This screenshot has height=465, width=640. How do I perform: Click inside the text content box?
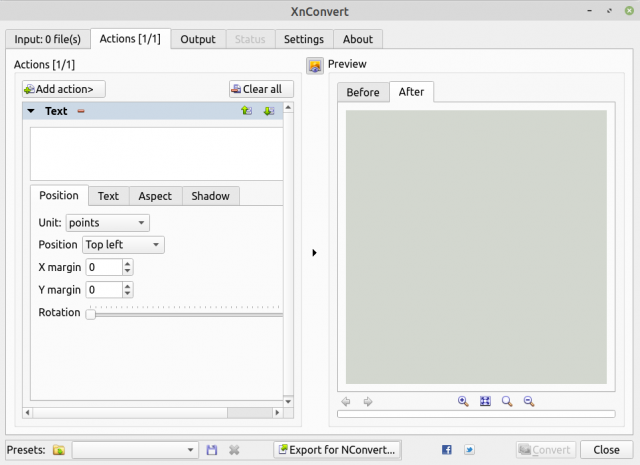tap(157, 154)
